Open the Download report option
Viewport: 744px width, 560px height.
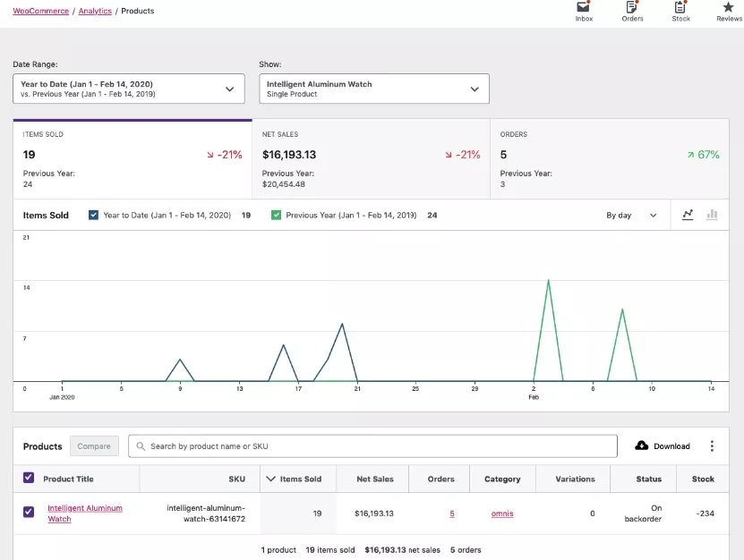click(x=662, y=445)
